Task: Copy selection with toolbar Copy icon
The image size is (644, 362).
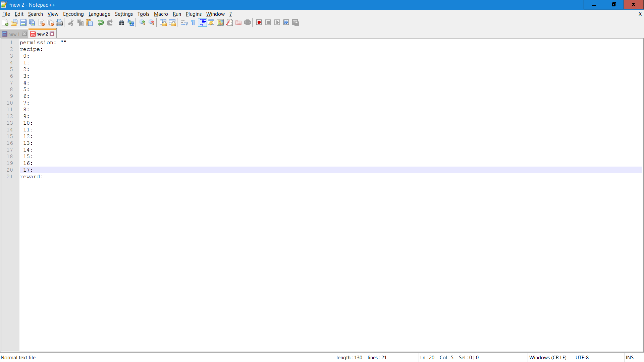Action: 80,22
